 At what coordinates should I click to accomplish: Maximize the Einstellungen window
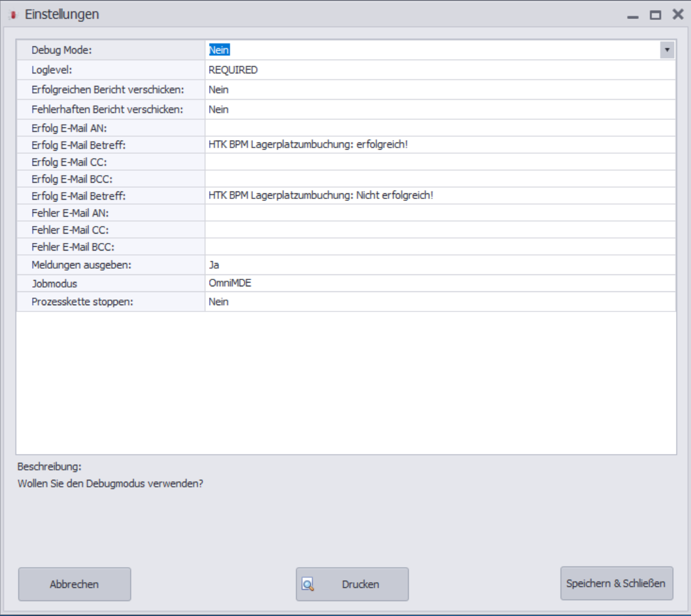click(x=655, y=15)
